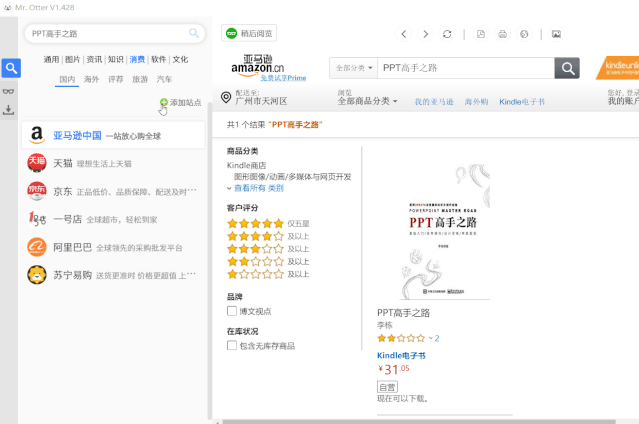The width and height of the screenshot is (639, 424).
Task: Open the 海外购 link
Action: click(x=476, y=102)
